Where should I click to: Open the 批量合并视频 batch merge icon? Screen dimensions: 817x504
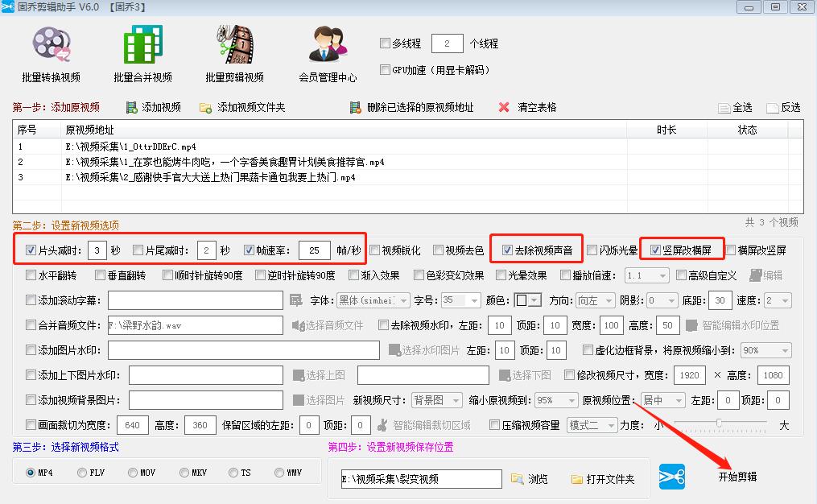coord(142,44)
